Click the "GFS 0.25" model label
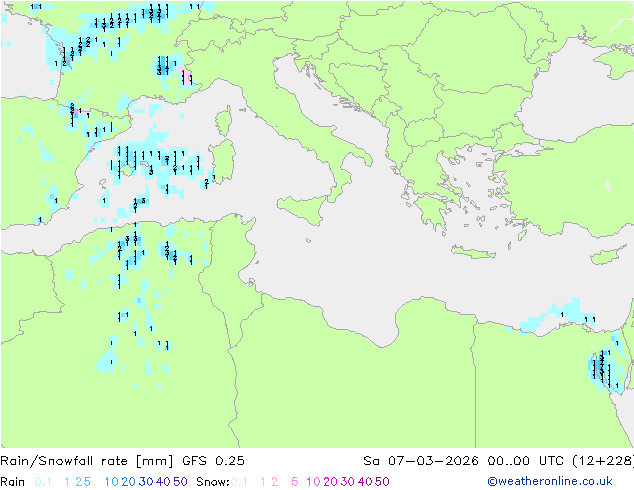 point(213,461)
